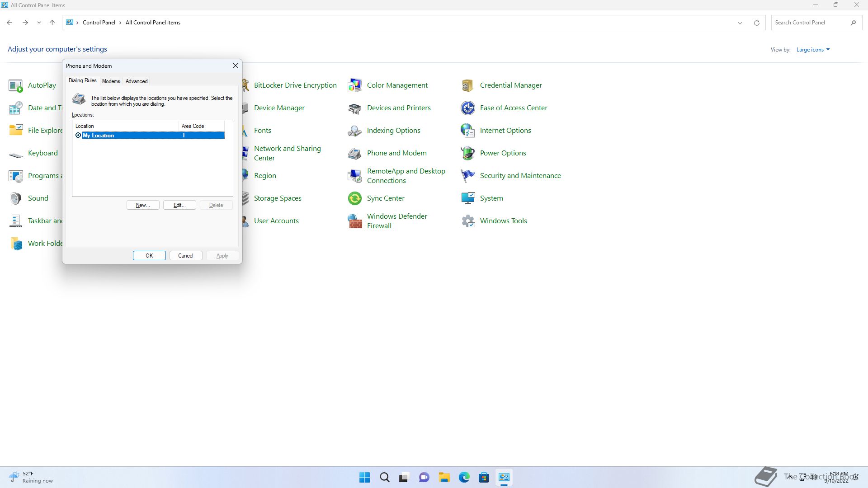Screen dimensions: 868x488
Task: Click the Internet Options globe icon
Action: (468, 131)
